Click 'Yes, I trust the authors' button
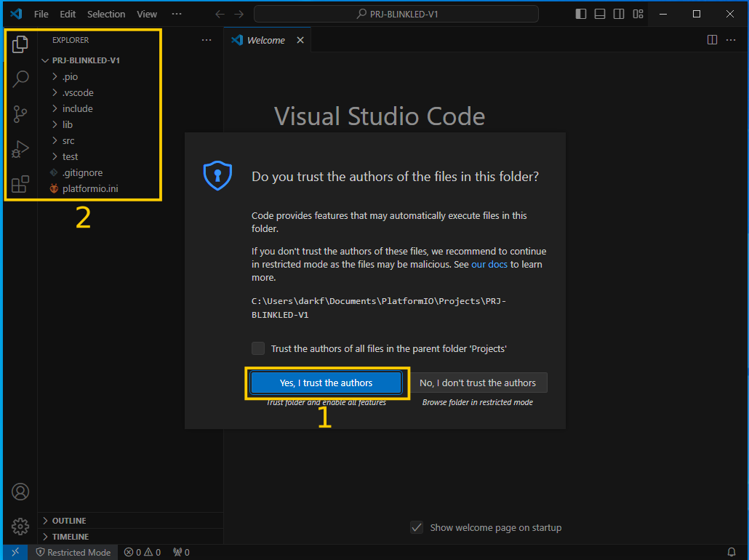 tap(327, 383)
